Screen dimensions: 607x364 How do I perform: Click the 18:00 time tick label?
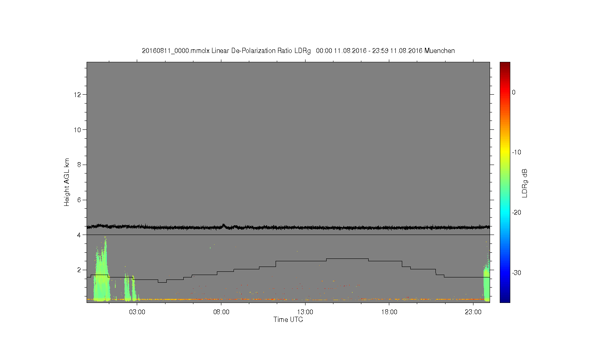(389, 312)
